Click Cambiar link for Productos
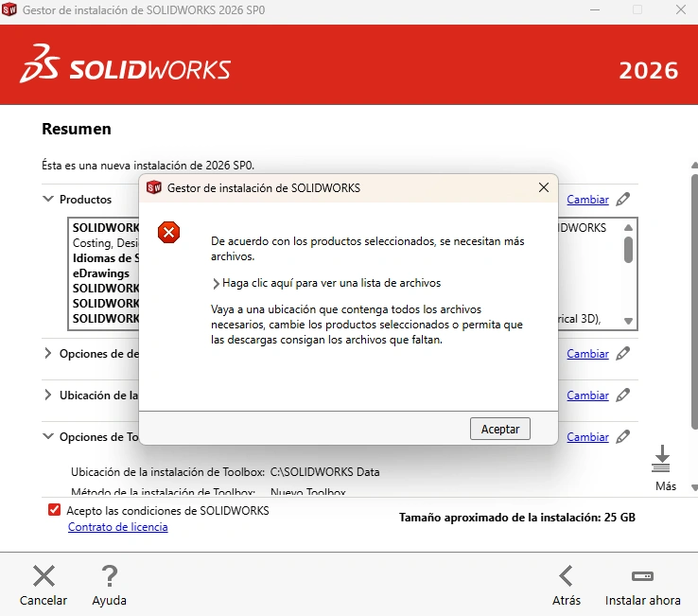698x616 pixels. point(587,200)
